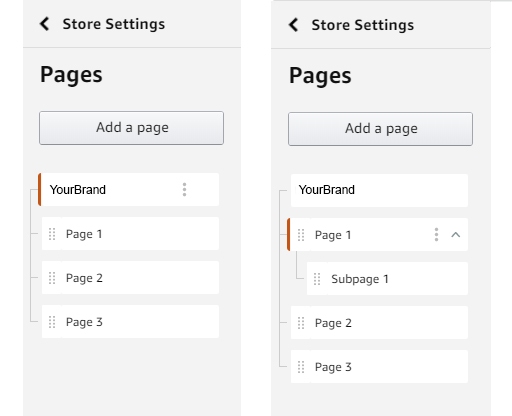
Task: Click Store Settings title in left panel
Action: click(x=114, y=24)
